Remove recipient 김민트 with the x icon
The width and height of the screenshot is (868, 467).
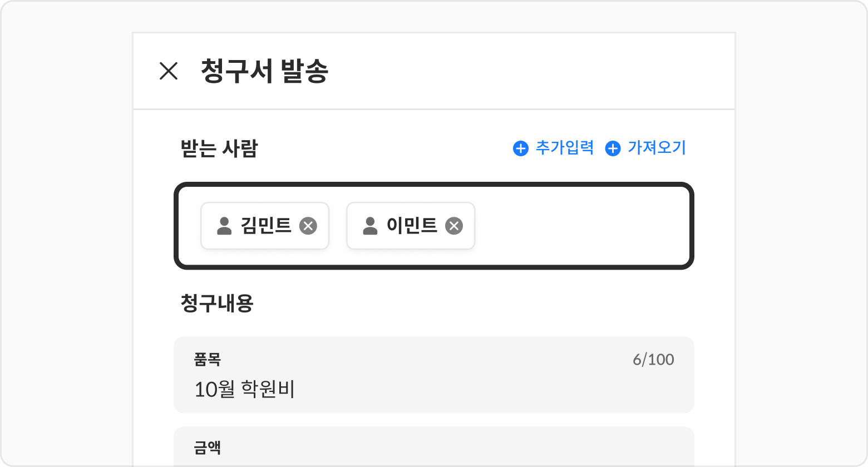pyautogui.click(x=308, y=226)
